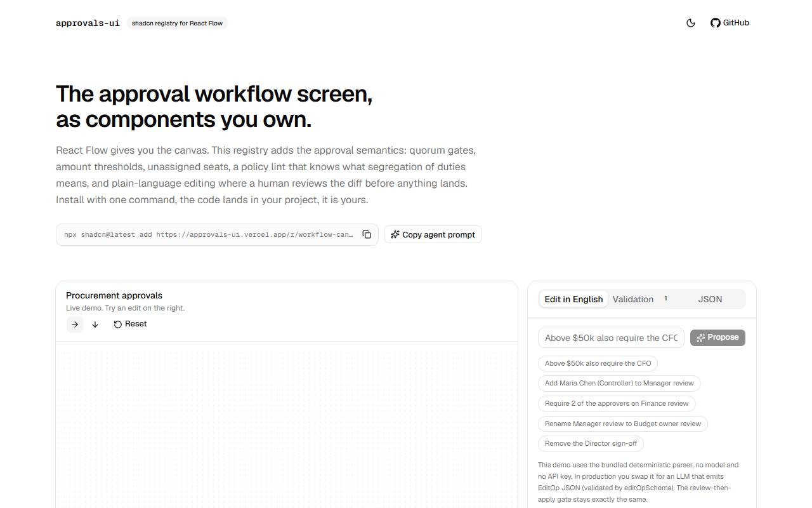Click the approvals-ui logo text
This screenshot has width=812, height=508.
pyautogui.click(x=88, y=23)
